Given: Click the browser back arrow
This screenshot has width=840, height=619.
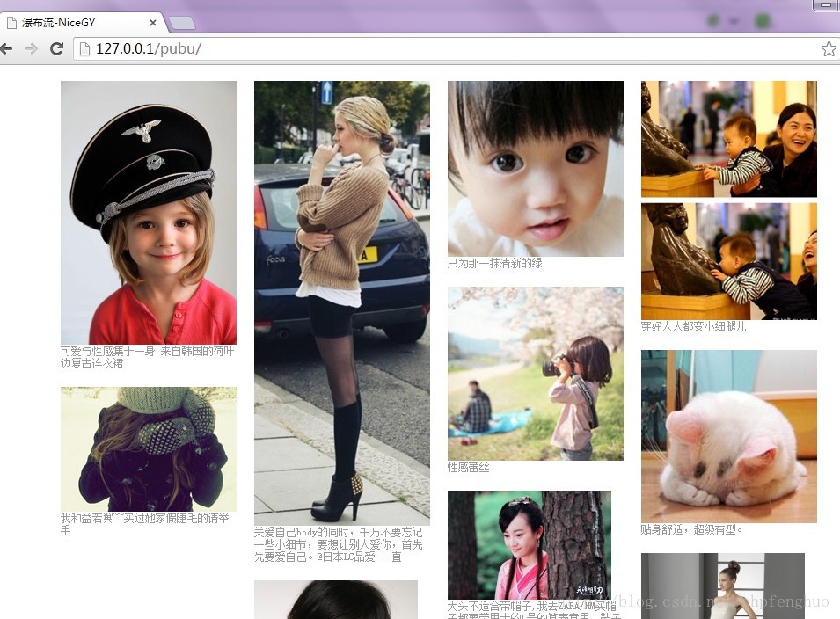Looking at the screenshot, I should click(6, 48).
